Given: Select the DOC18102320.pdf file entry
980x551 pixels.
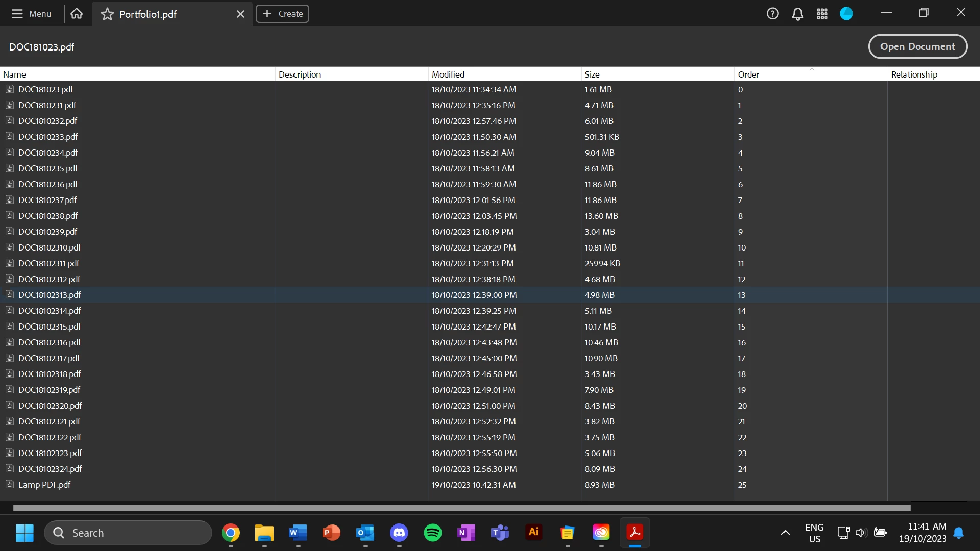Looking at the screenshot, I should point(50,406).
